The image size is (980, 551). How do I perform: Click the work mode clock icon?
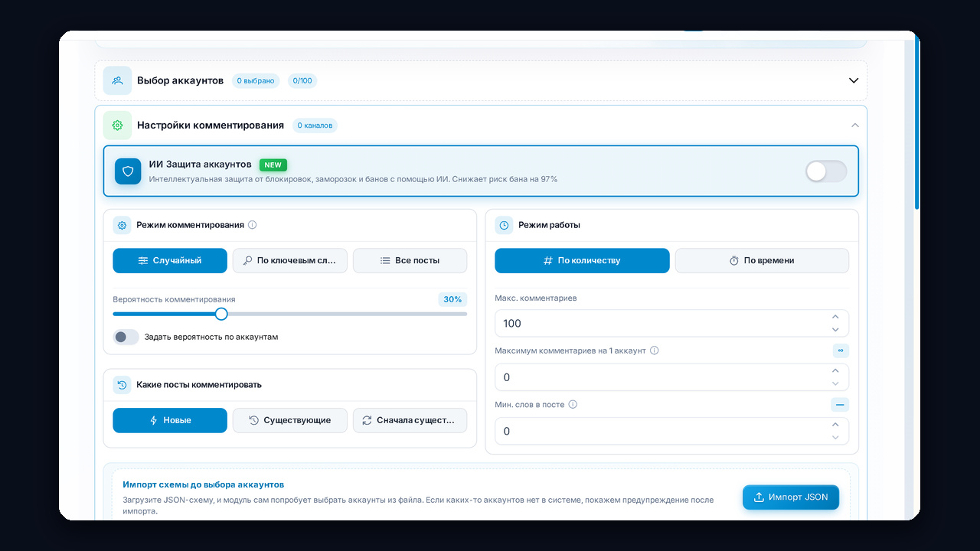(x=504, y=225)
